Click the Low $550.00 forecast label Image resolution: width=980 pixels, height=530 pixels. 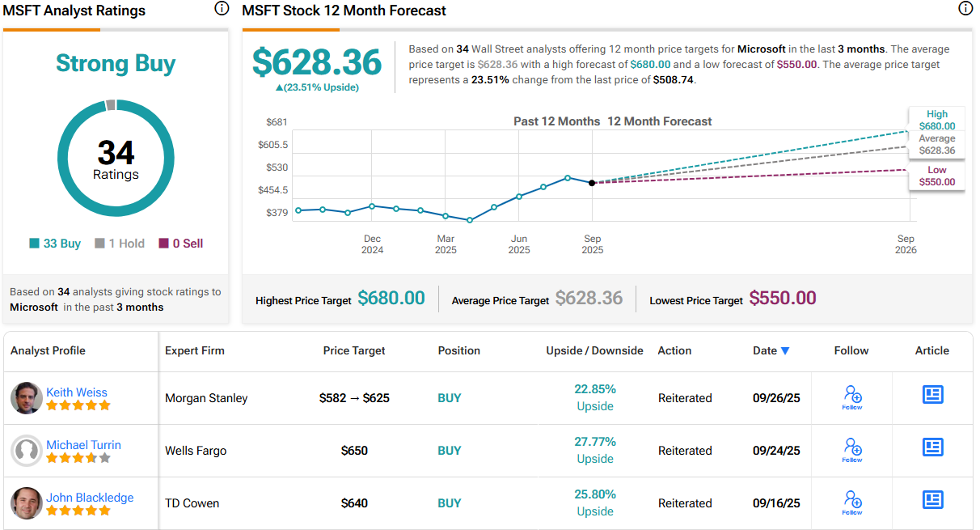[x=936, y=176]
